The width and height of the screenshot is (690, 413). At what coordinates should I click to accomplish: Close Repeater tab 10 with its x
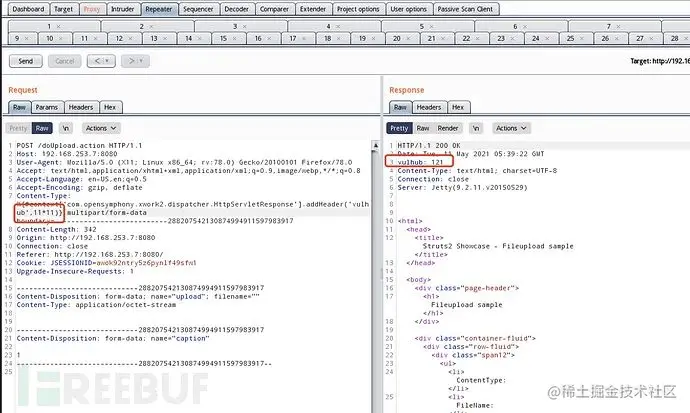tap(61, 39)
